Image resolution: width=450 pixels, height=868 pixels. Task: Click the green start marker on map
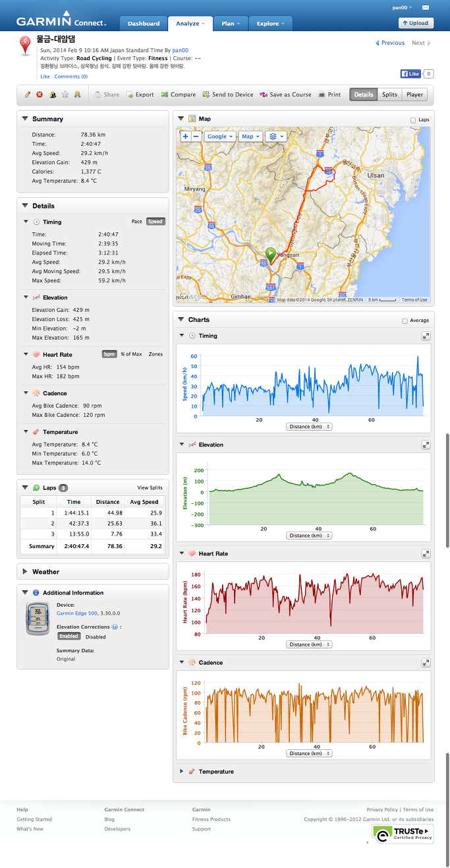[x=269, y=256]
